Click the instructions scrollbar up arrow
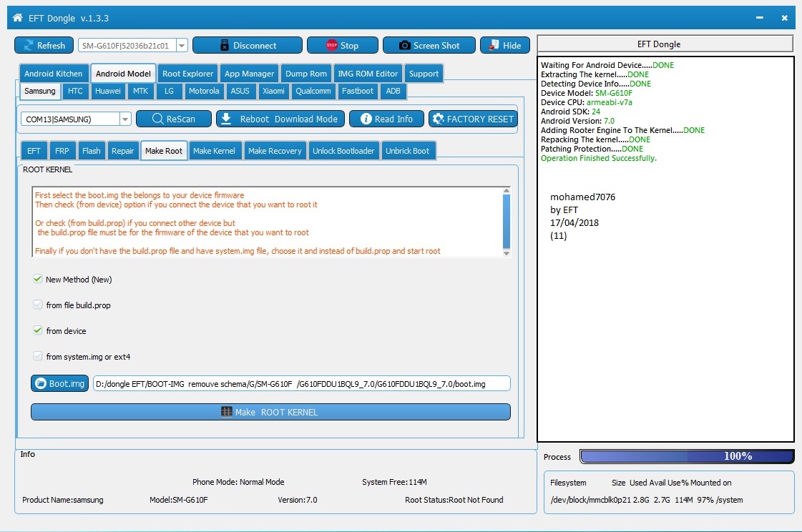This screenshot has width=802, height=532. (507, 191)
